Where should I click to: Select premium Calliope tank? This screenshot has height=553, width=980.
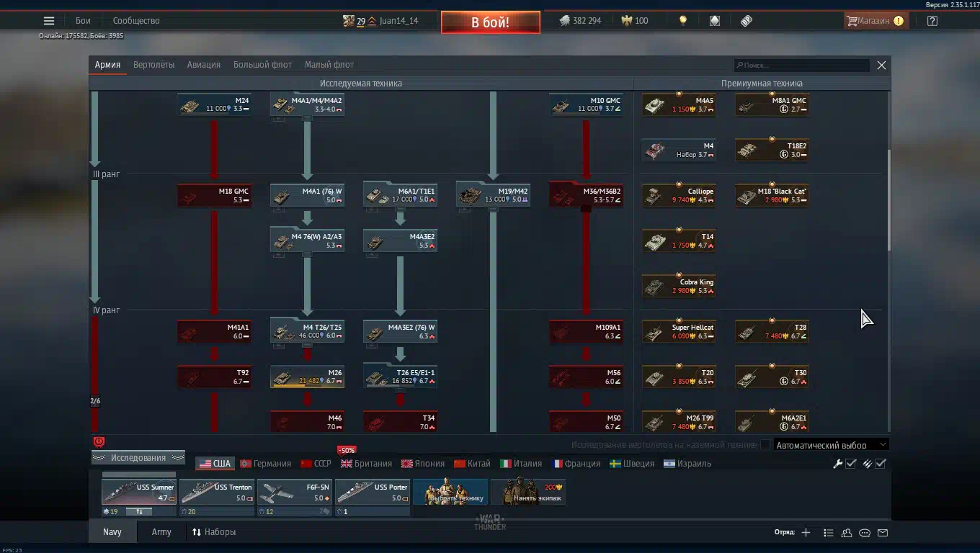[679, 195]
